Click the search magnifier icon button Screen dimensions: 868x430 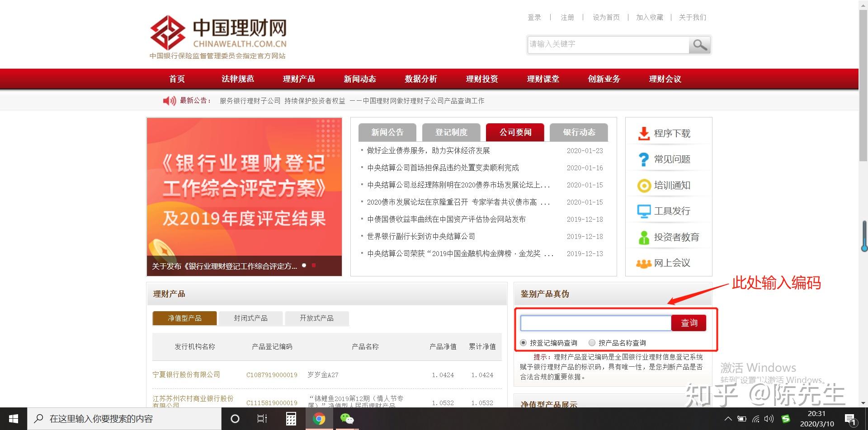click(700, 45)
